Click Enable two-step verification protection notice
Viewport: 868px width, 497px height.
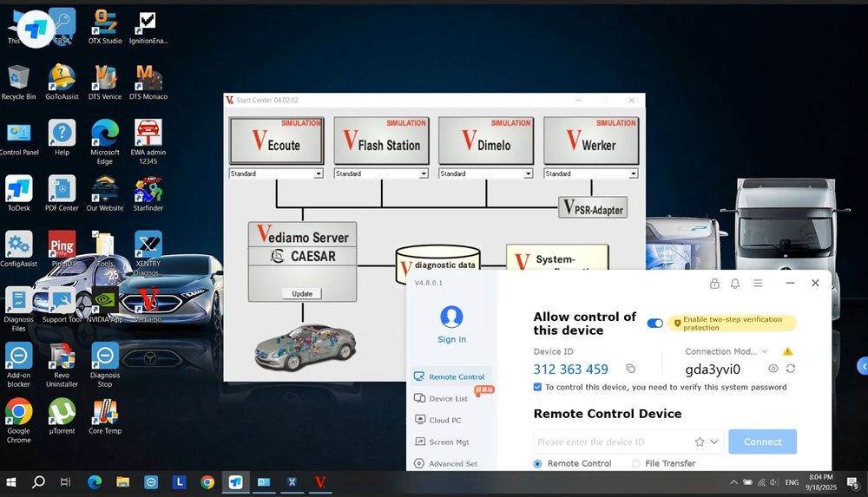(732, 324)
